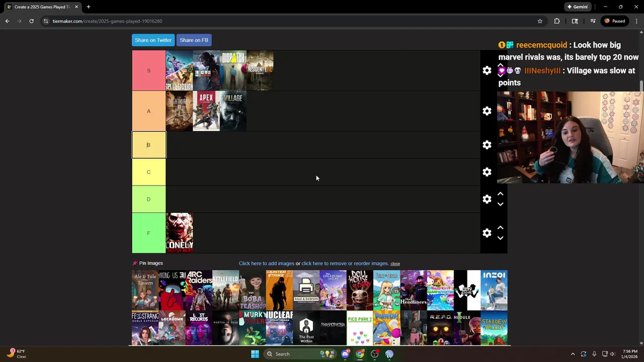View site information icon in address bar
This screenshot has width=644, height=362.
[46, 21]
